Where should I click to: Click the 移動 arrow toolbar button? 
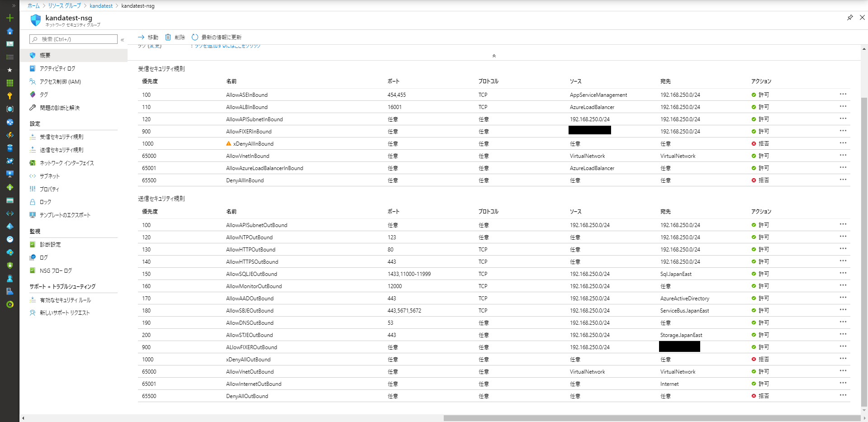click(x=148, y=37)
